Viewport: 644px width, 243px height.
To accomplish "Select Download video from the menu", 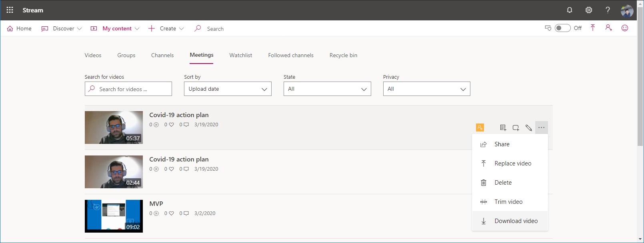I will pos(516,221).
